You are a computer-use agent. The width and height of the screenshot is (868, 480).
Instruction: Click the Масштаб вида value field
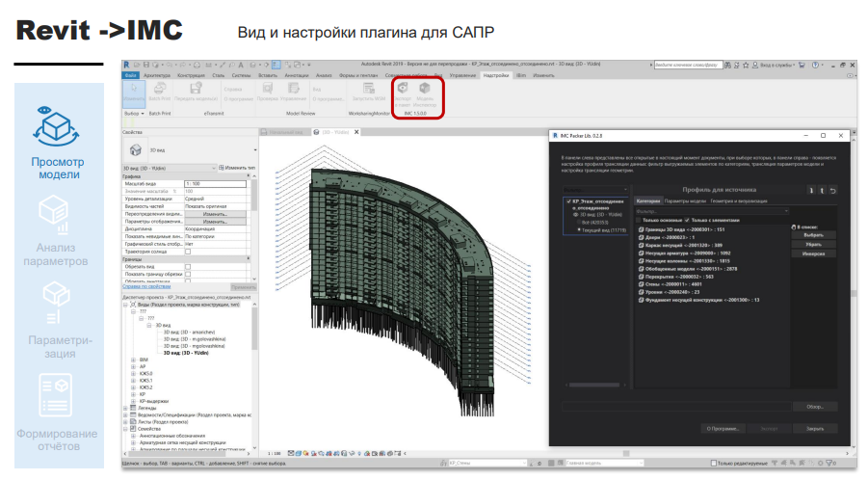tap(216, 183)
